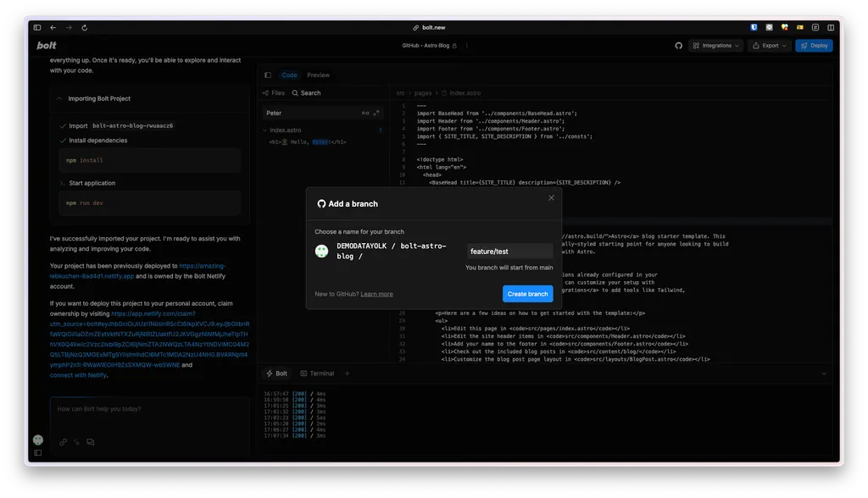The width and height of the screenshot is (868, 498).
Task: Open the amazing-lebkuchen netlify.app link
Action: [138, 270]
